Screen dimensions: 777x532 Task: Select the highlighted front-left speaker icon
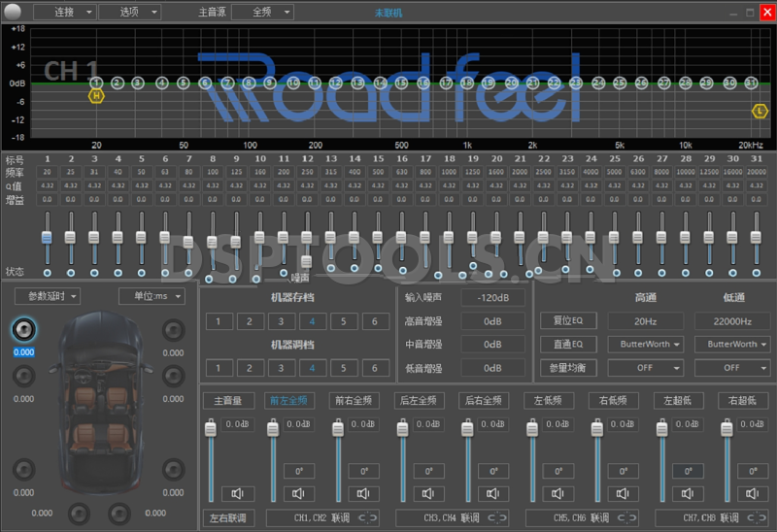[23, 330]
